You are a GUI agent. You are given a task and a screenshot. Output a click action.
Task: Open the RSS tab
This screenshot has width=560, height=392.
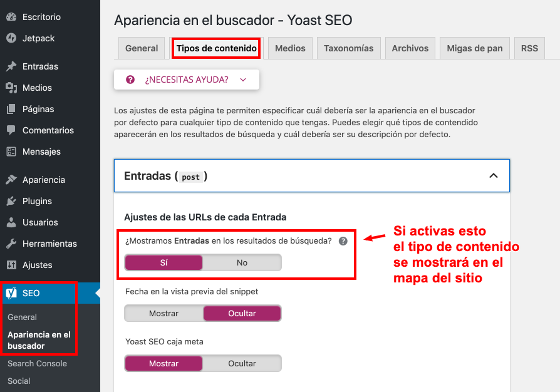(x=529, y=48)
